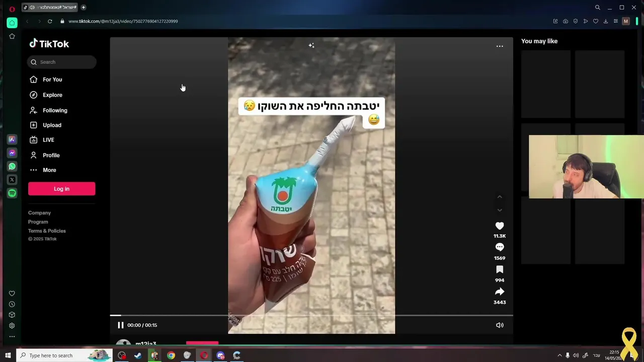Seek on the video progress bar
Screen dimensions: 644x362
tap(311, 315)
